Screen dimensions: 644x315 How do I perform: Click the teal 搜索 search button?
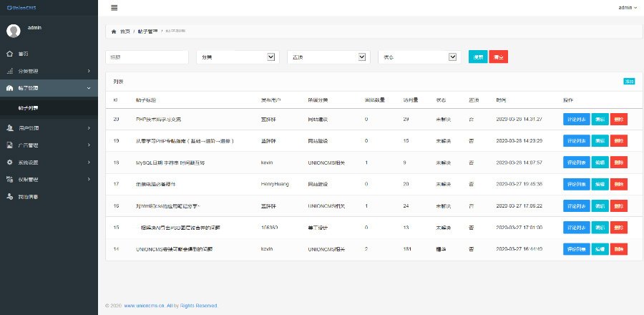478,57
